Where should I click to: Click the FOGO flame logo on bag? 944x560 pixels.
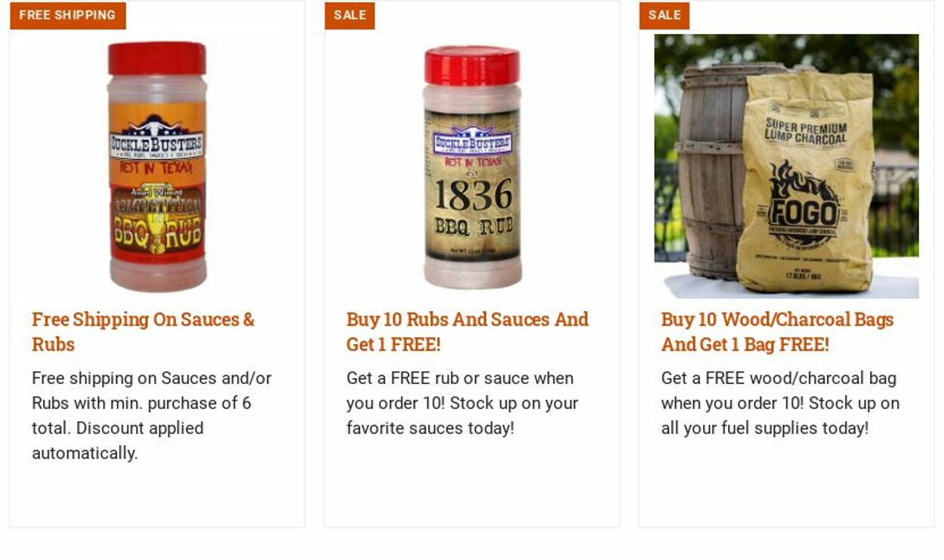[x=803, y=204]
